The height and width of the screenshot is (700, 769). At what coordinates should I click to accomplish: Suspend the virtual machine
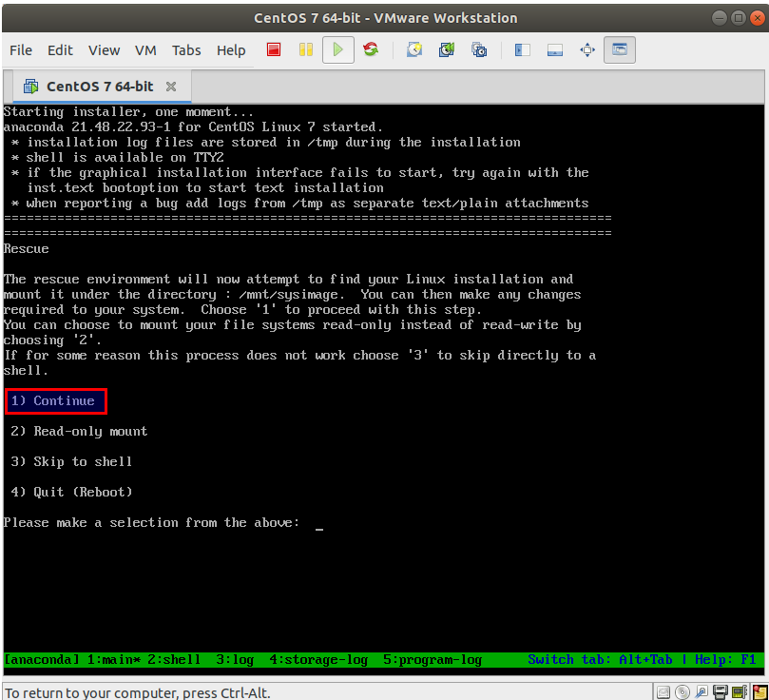304,51
